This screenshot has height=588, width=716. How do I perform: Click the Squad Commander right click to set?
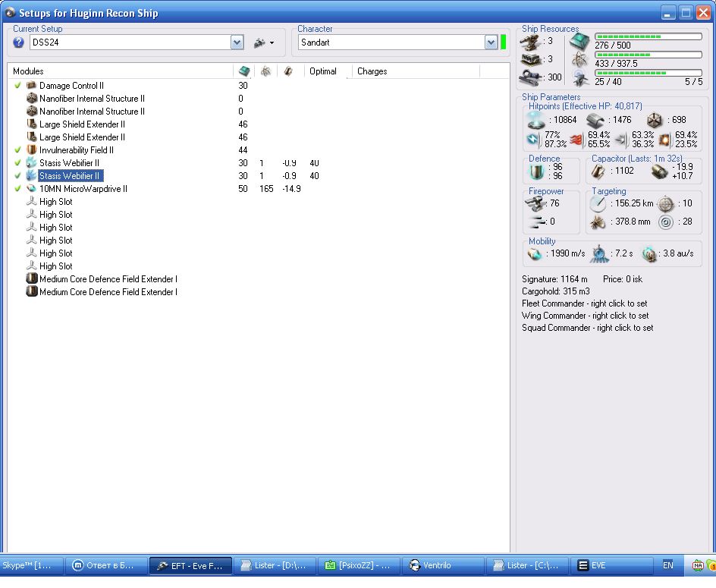pyautogui.click(x=587, y=328)
